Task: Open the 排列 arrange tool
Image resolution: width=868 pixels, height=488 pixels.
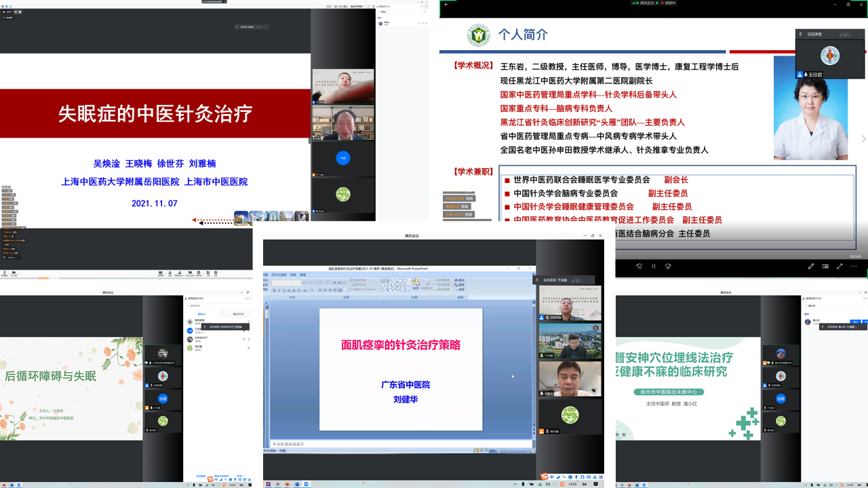Action: [416, 284]
